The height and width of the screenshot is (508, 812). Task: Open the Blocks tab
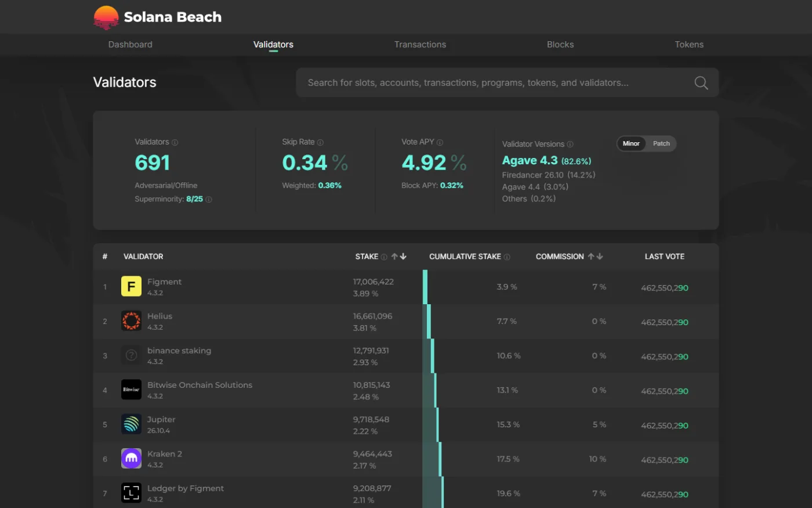pos(560,45)
